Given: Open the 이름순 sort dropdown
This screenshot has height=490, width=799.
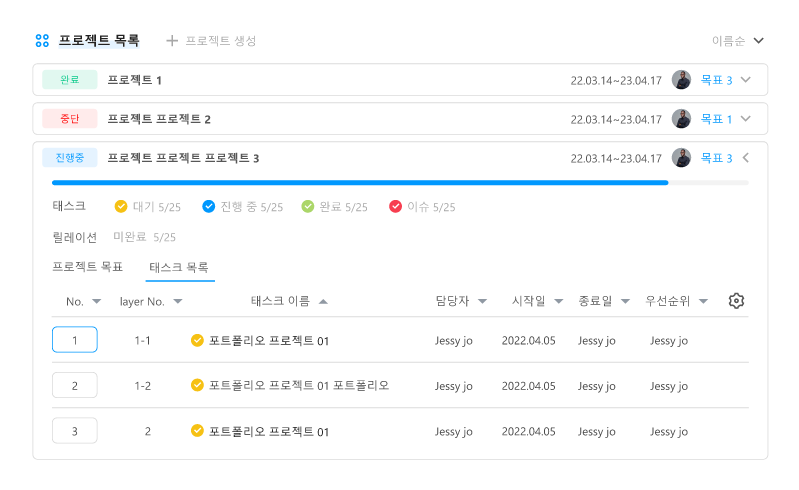Looking at the screenshot, I should pyautogui.click(x=737, y=41).
